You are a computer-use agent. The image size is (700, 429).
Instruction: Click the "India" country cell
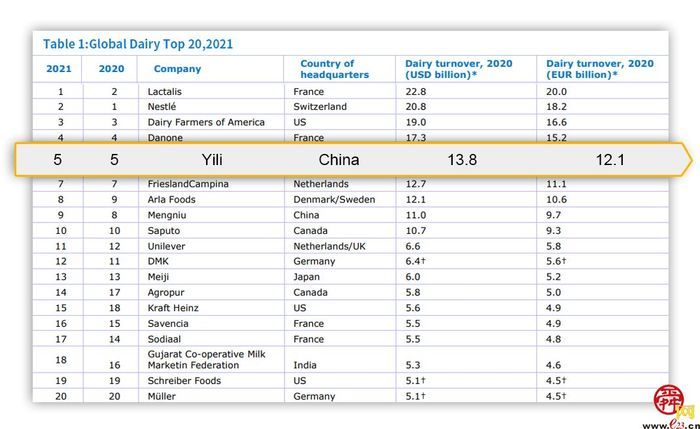[x=305, y=365]
